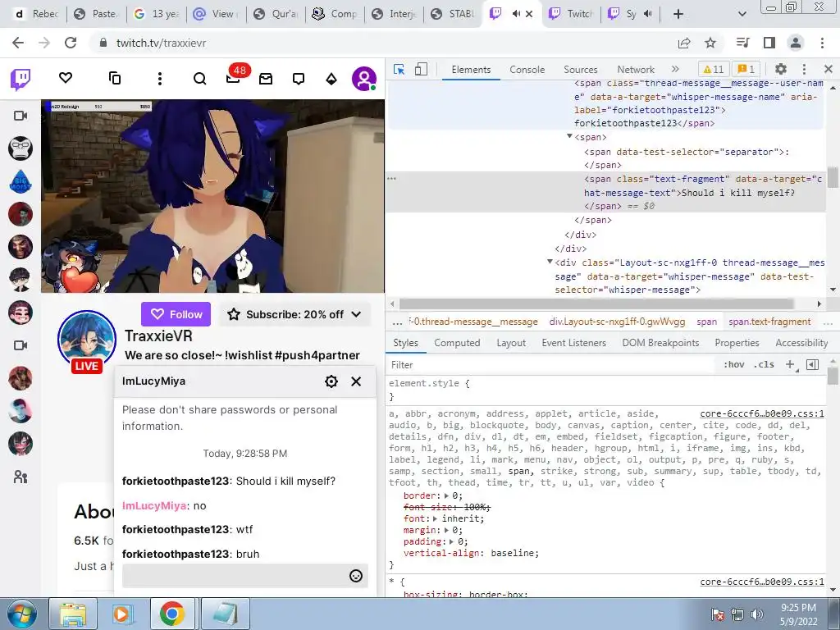Expand the padding property triangle
The height and width of the screenshot is (630, 840).
(451, 541)
